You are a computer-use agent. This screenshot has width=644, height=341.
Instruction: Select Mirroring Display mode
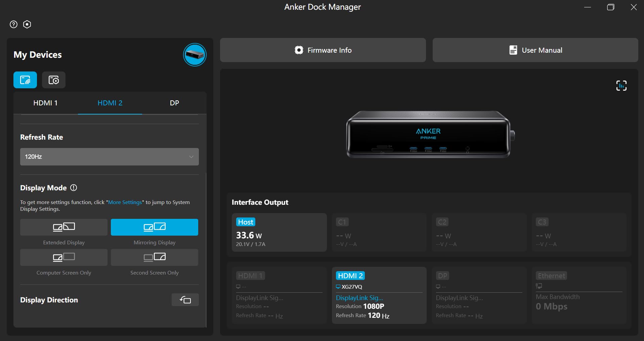[155, 227]
